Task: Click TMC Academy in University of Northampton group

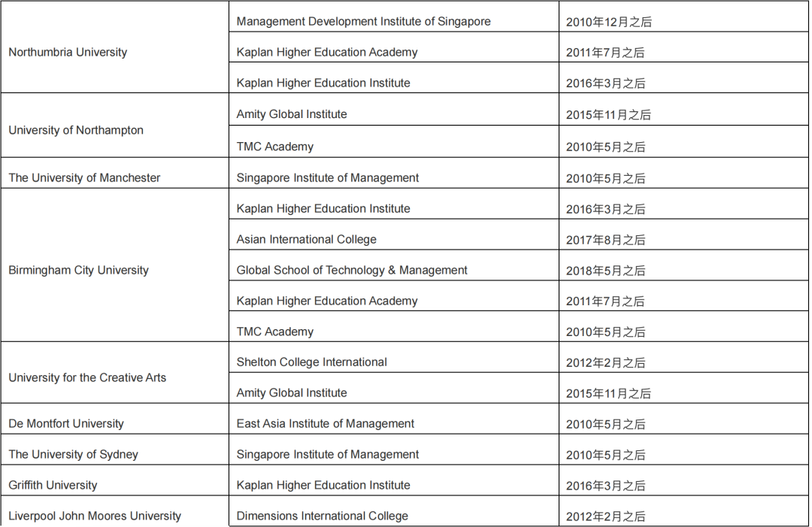Action: click(x=275, y=147)
